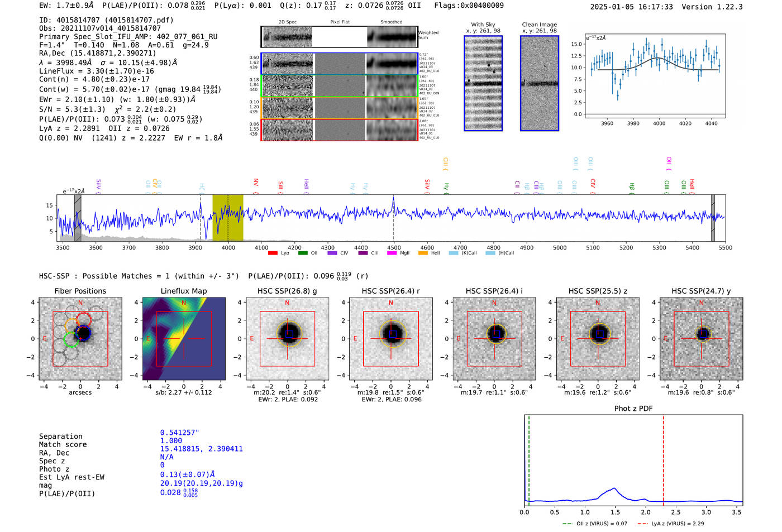
Task: Open the Fiber Positions thumbnail
Action: (80, 339)
